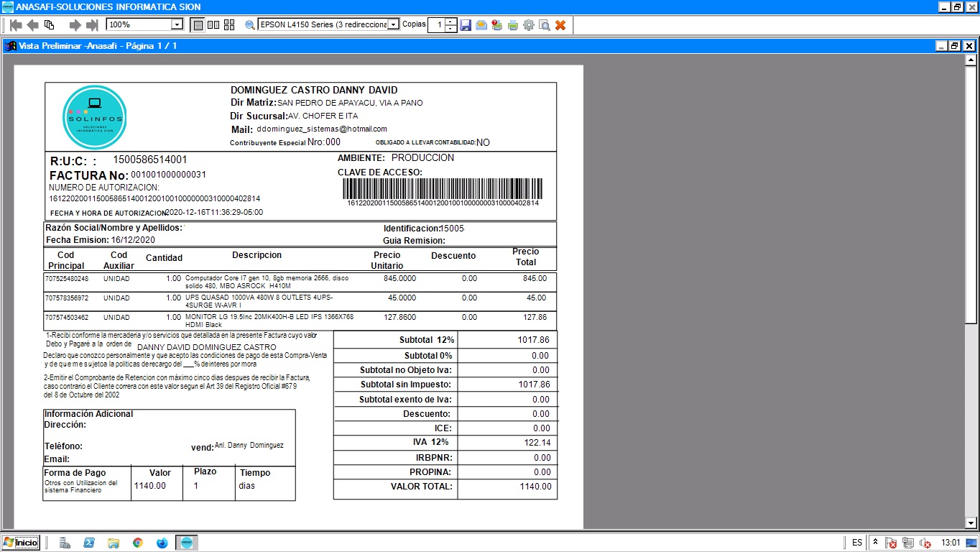Open the 100% zoom dropdown
Image resolution: width=980 pixels, height=552 pixels.
pos(177,25)
